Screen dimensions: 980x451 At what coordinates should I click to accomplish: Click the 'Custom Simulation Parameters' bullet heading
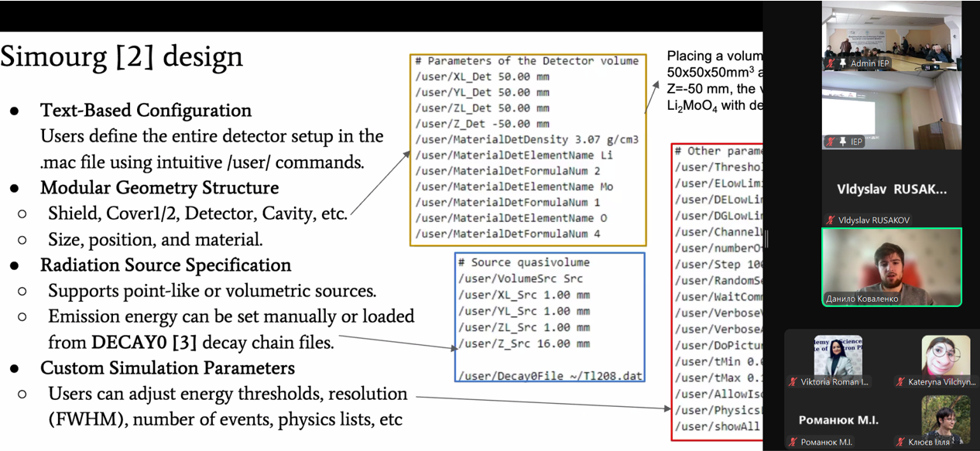click(167, 367)
